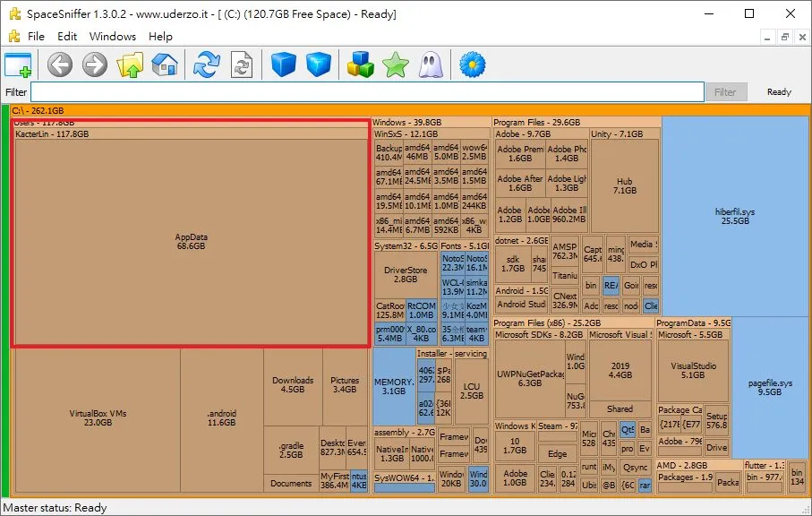Select the LCU 2.5GB block
The image size is (812, 516).
point(471,391)
